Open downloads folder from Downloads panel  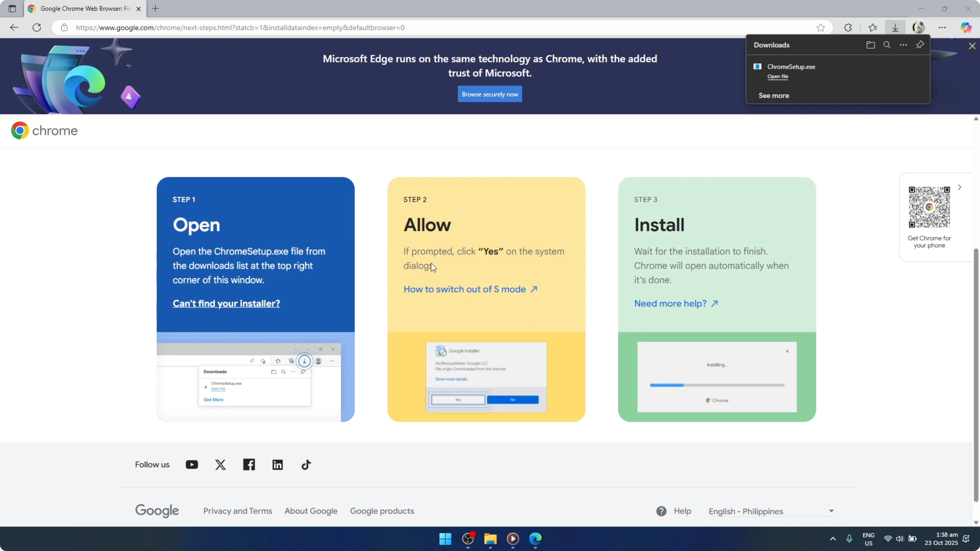point(871,45)
